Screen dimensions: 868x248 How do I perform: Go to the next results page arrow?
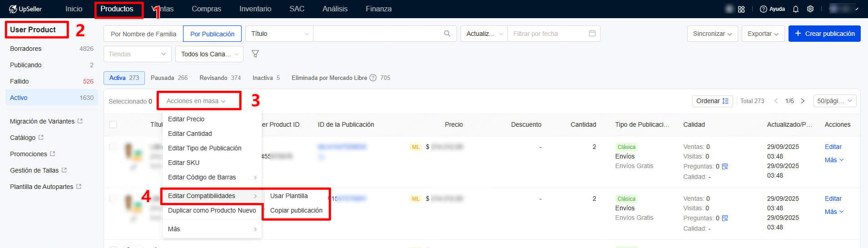[803, 101]
